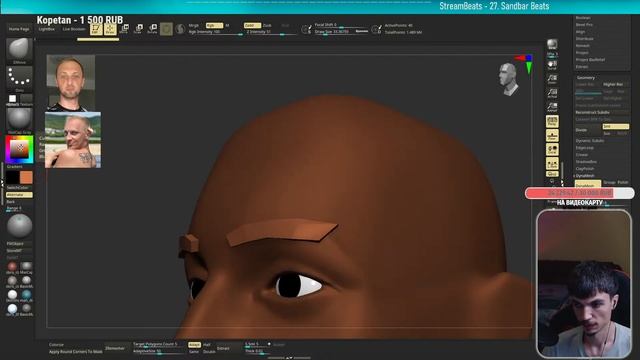This screenshot has width=640, height=360.
Task: Click the Actual size icon
Action: pos(552,93)
